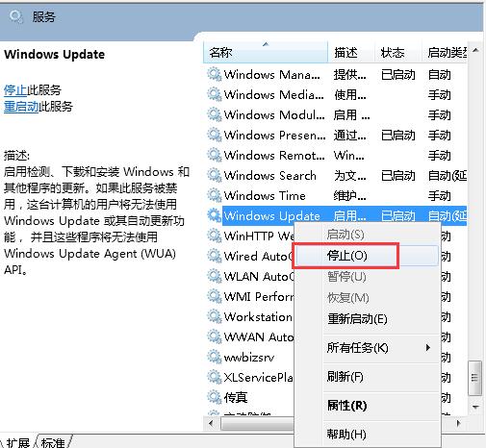The image size is (486, 448).
Task: Click 启动(S) in the context menu
Action: (x=367, y=235)
